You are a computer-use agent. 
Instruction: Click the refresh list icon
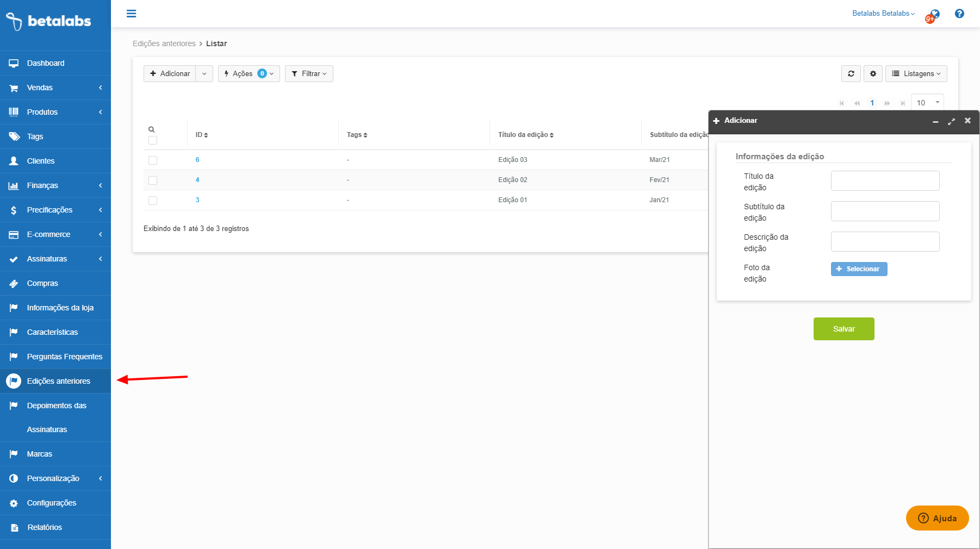point(851,74)
